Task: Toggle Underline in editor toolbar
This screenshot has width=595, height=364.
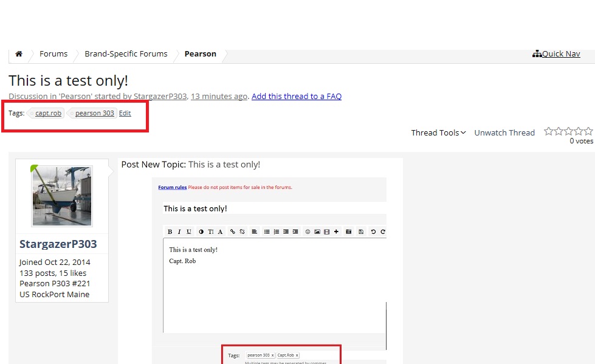Action: click(x=188, y=232)
